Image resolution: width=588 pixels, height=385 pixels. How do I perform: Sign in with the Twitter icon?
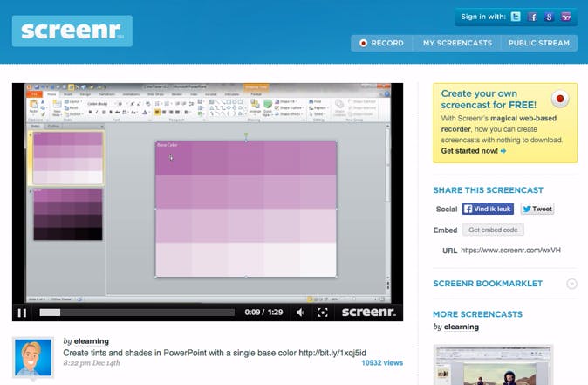[516, 17]
